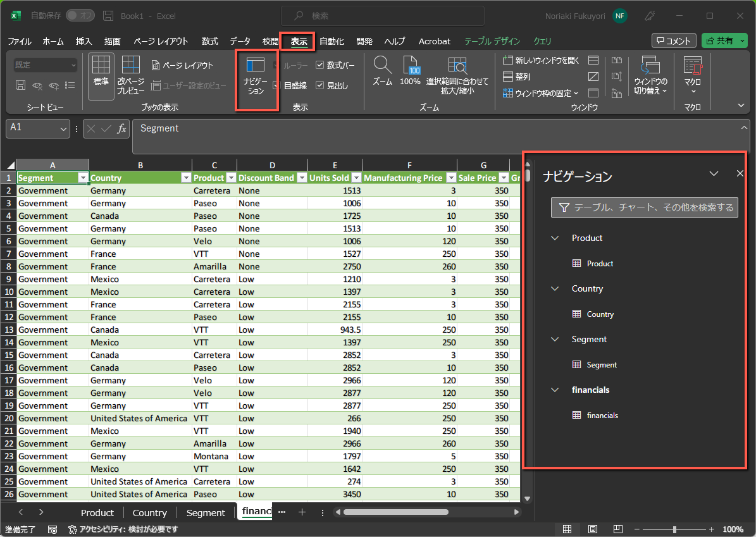Click the Comments button
Viewport: 756px width, 537px height.
[674, 41]
